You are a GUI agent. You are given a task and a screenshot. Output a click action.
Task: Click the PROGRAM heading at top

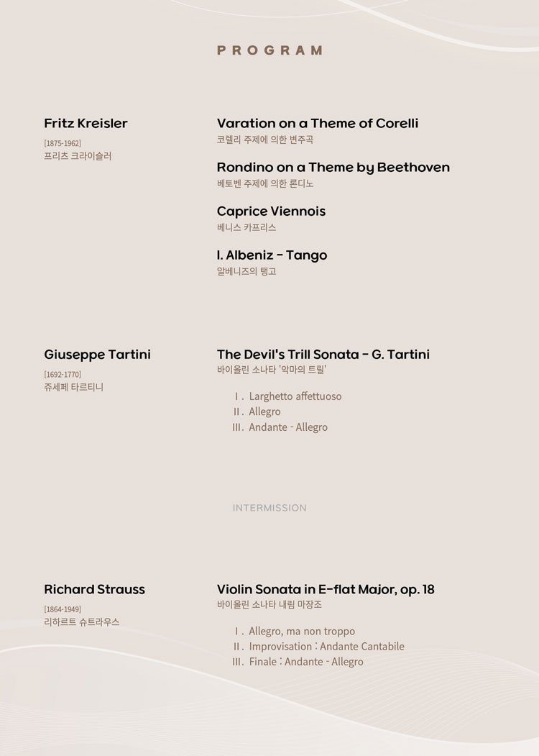269,50
